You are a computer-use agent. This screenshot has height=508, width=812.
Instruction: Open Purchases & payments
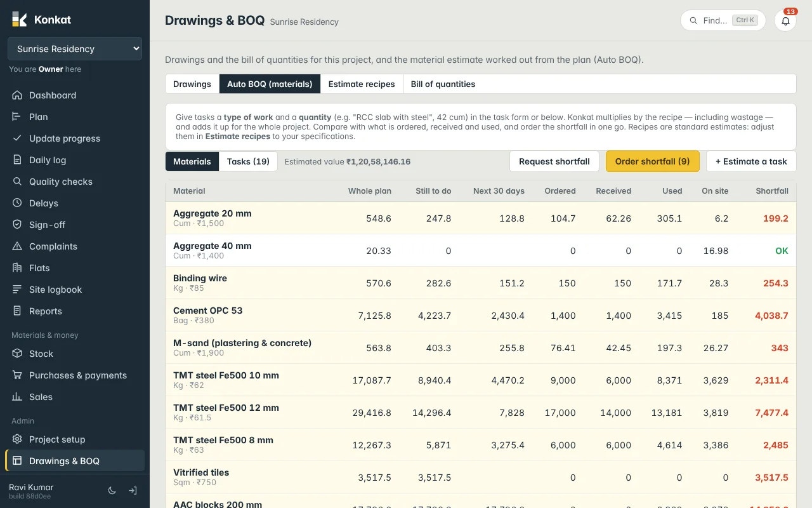pos(75,375)
